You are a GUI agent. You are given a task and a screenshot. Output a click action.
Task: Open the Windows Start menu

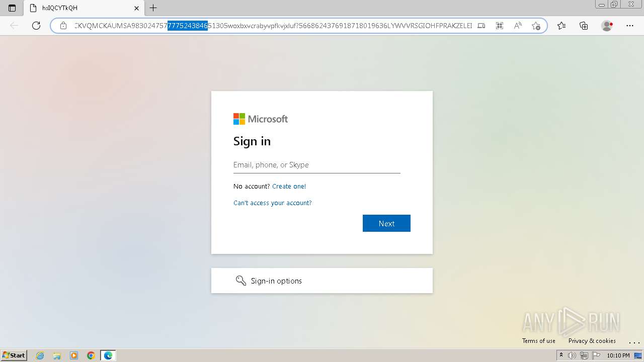pyautogui.click(x=14, y=355)
